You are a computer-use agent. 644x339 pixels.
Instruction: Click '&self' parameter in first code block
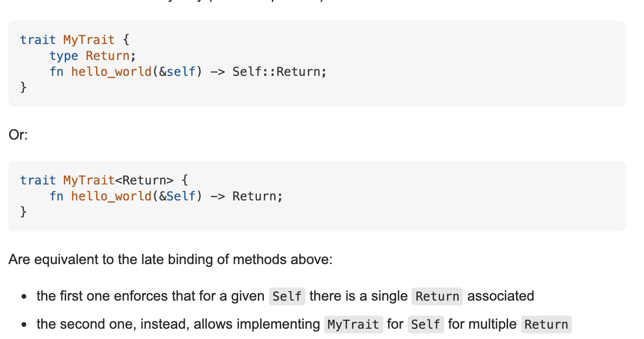(x=177, y=72)
